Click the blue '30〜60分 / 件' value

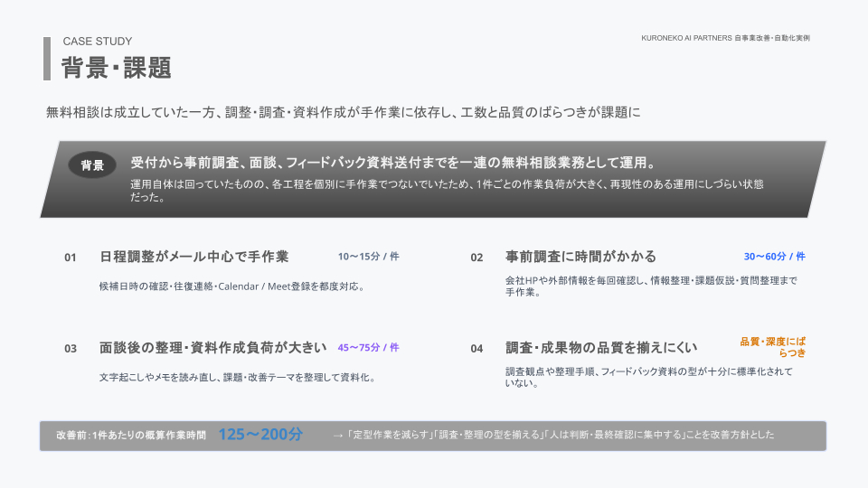click(775, 257)
